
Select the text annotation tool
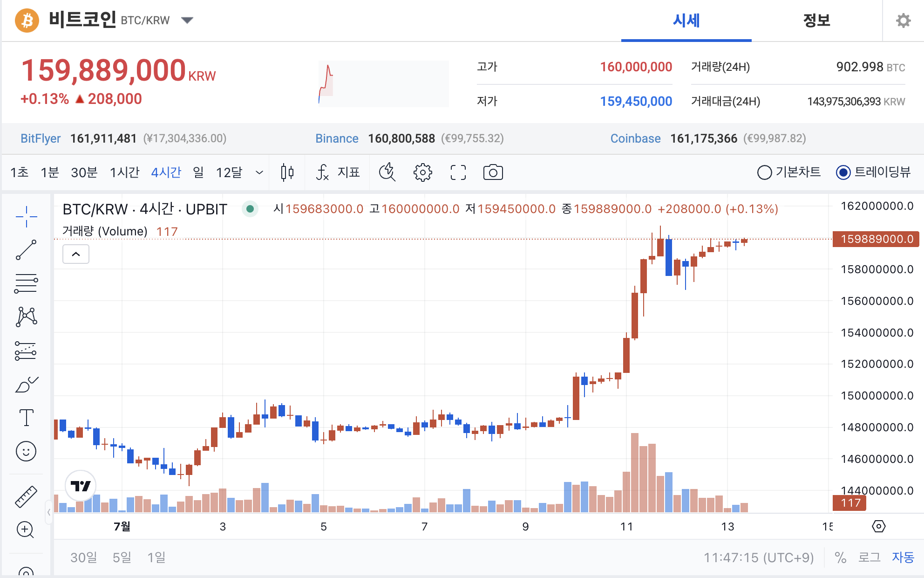click(26, 418)
